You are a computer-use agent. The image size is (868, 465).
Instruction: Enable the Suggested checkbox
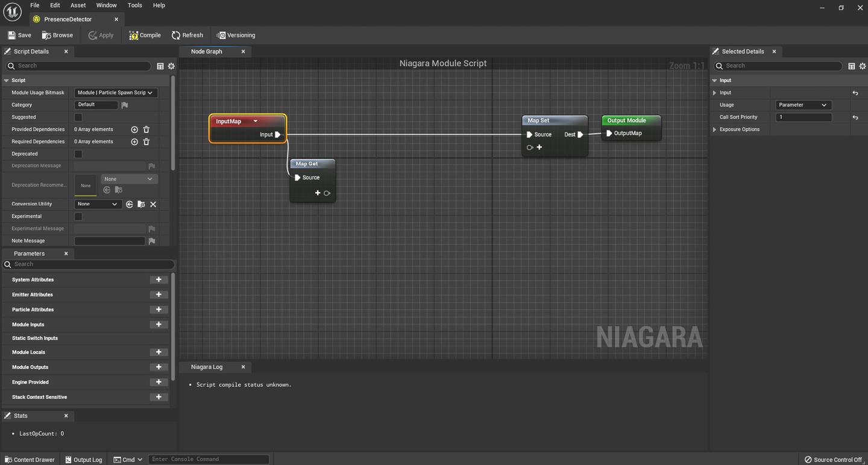tap(78, 117)
